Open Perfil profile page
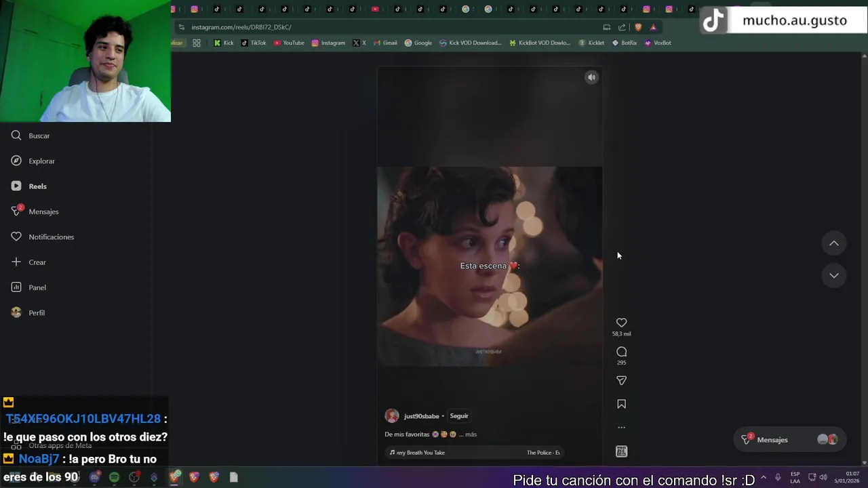The height and width of the screenshot is (488, 868). (x=28, y=312)
